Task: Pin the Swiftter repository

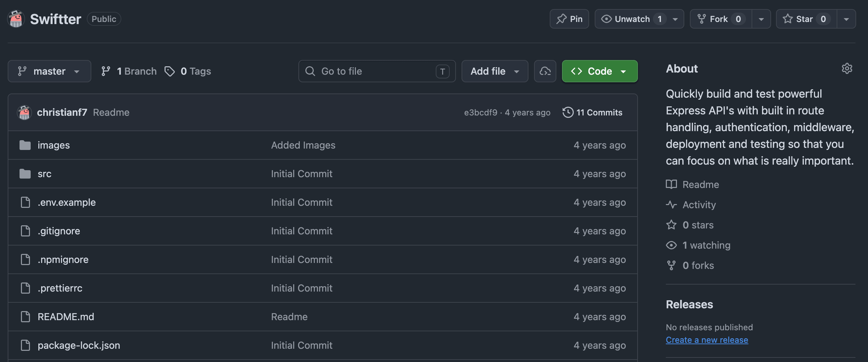Action: (x=569, y=19)
